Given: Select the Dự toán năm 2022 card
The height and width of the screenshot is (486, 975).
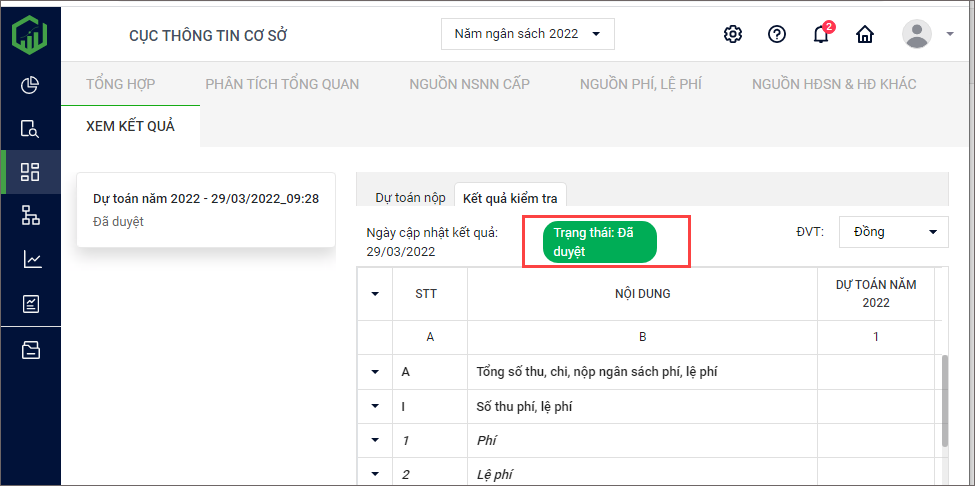Looking at the screenshot, I should click(x=206, y=210).
